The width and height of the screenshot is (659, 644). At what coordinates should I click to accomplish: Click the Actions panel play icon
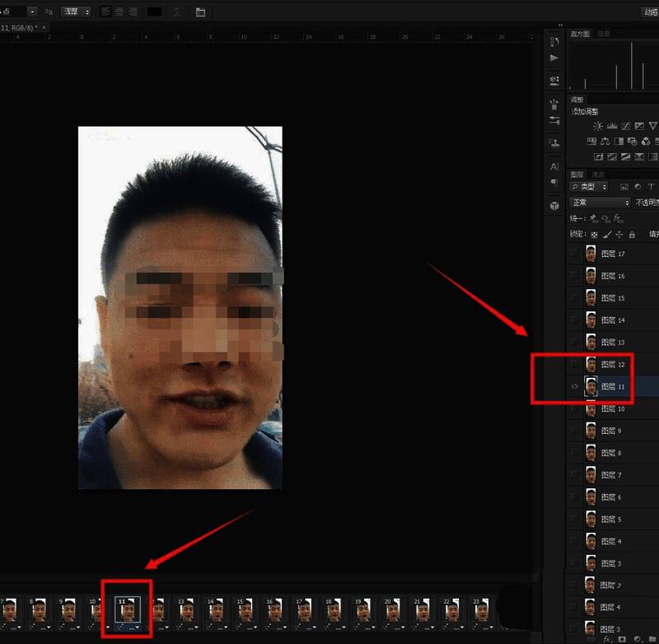554,58
